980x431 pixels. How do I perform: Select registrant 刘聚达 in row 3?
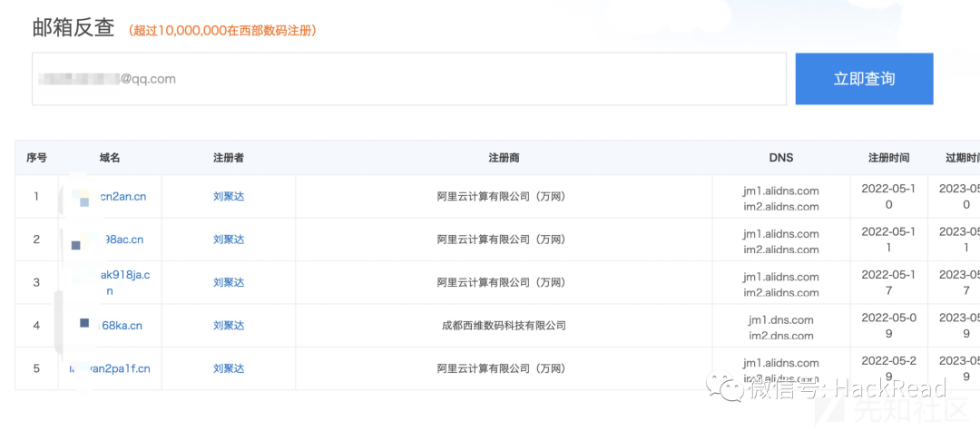click(x=229, y=282)
